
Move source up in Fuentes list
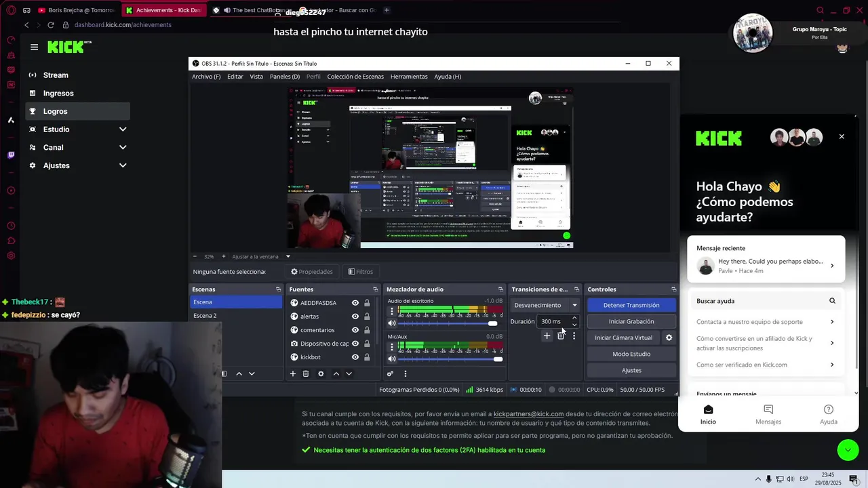[x=336, y=373]
